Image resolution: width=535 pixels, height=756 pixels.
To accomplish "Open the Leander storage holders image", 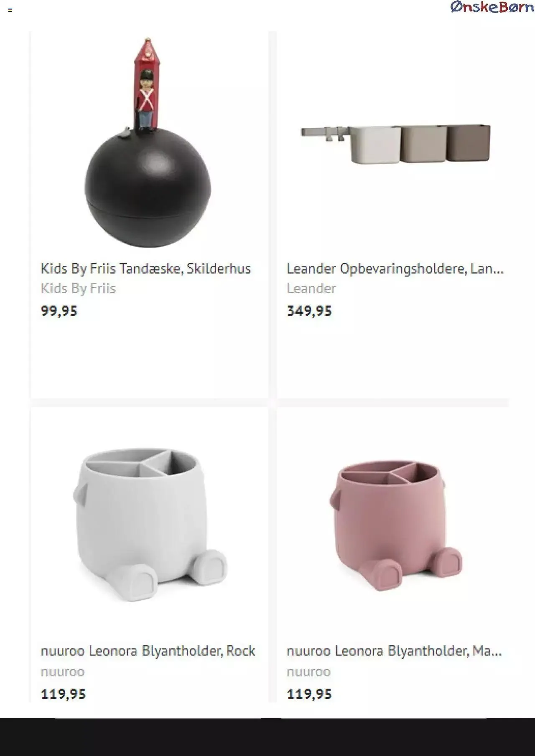I will coord(395,144).
